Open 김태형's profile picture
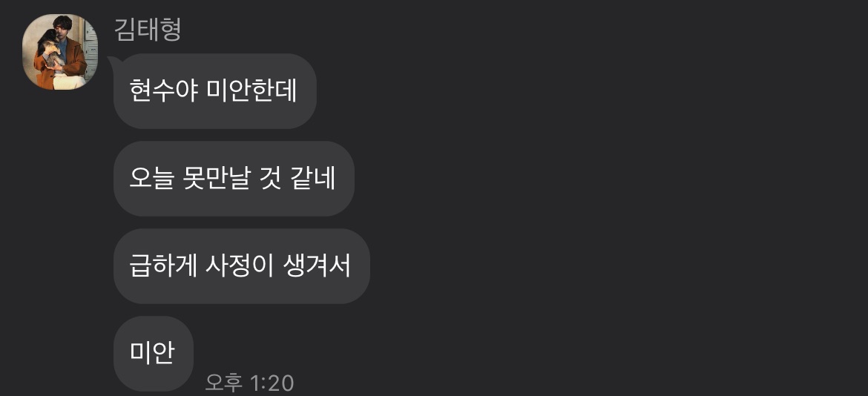The image size is (868, 396). (60, 52)
